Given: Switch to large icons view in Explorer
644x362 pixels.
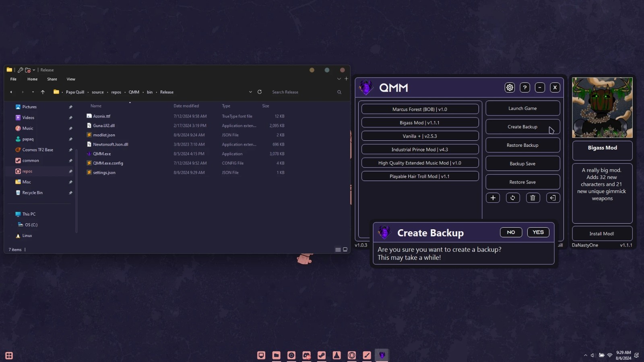Looking at the screenshot, I should (345, 250).
